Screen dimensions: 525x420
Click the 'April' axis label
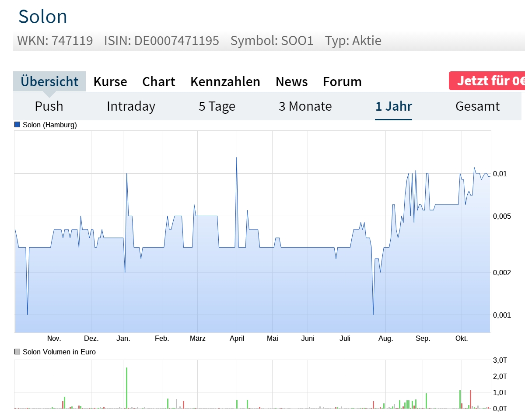click(x=237, y=339)
